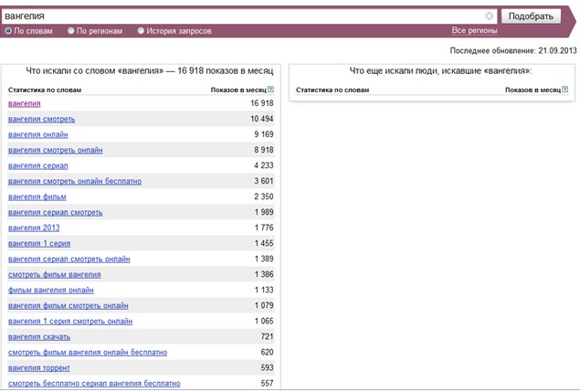The width and height of the screenshot is (580, 392).
Task: Click the right Статистика по словам header
Action: point(332,90)
